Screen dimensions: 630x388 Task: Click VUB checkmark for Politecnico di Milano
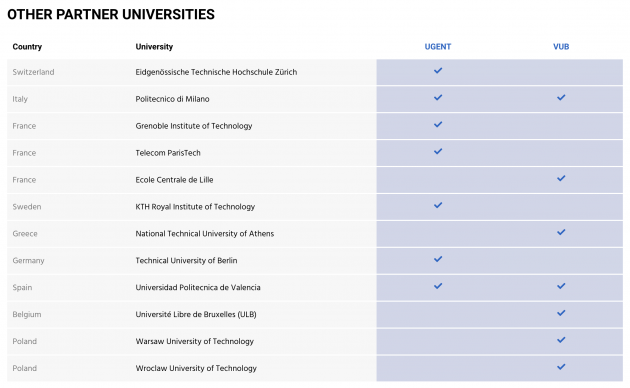point(561,98)
